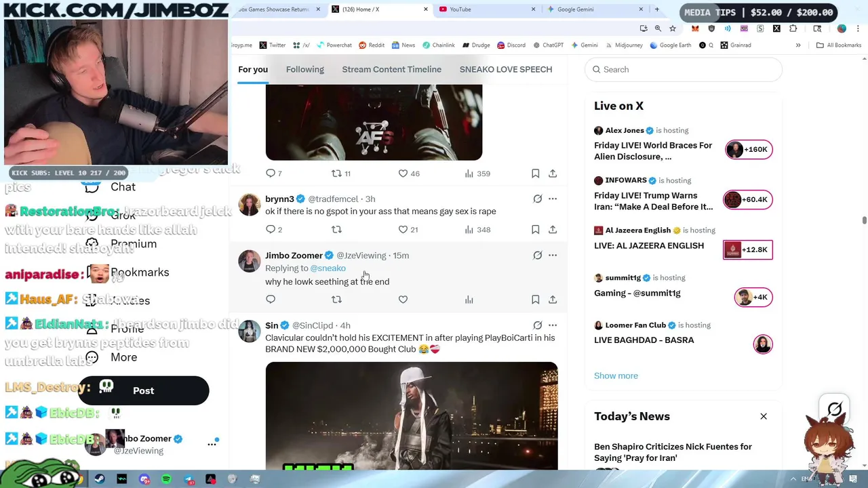Share the top post with 359 views
868x488 pixels.
pyautogui.click(x=553, y=174)
